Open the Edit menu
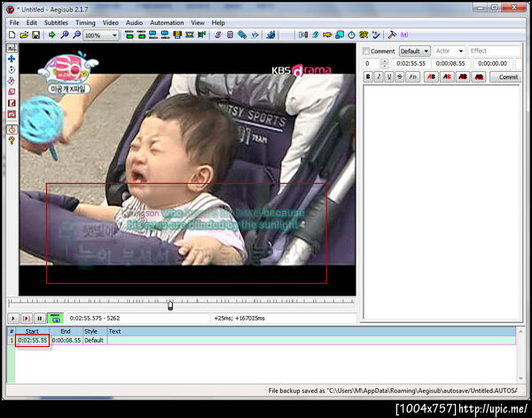The width and height of the screenshot is (532, 418). pyautogui.click(x=32, y=23)
